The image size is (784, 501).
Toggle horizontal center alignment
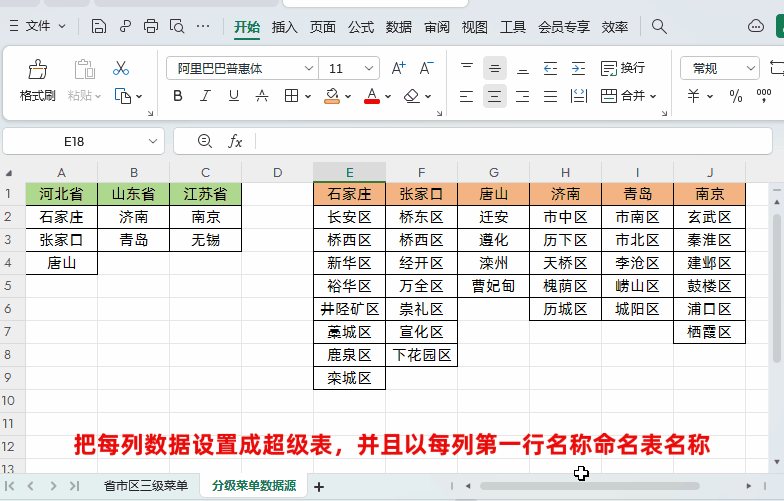[x=495, y=96]
